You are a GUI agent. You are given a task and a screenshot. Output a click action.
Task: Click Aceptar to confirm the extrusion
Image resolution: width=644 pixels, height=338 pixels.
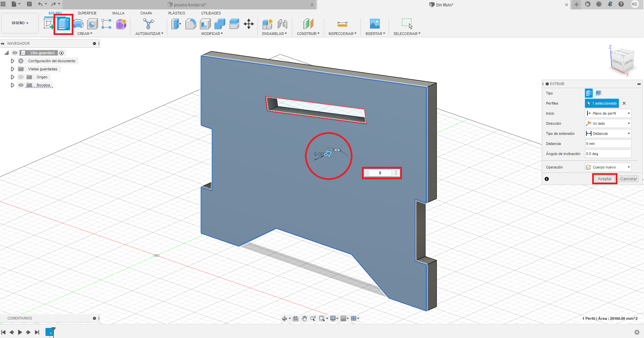click(x=605, y=179)
